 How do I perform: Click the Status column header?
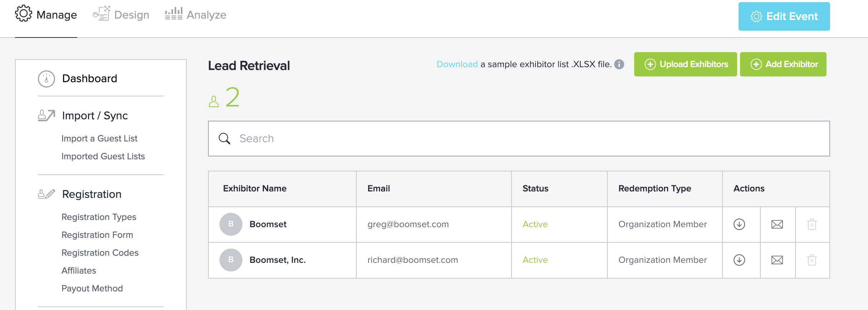536,189
